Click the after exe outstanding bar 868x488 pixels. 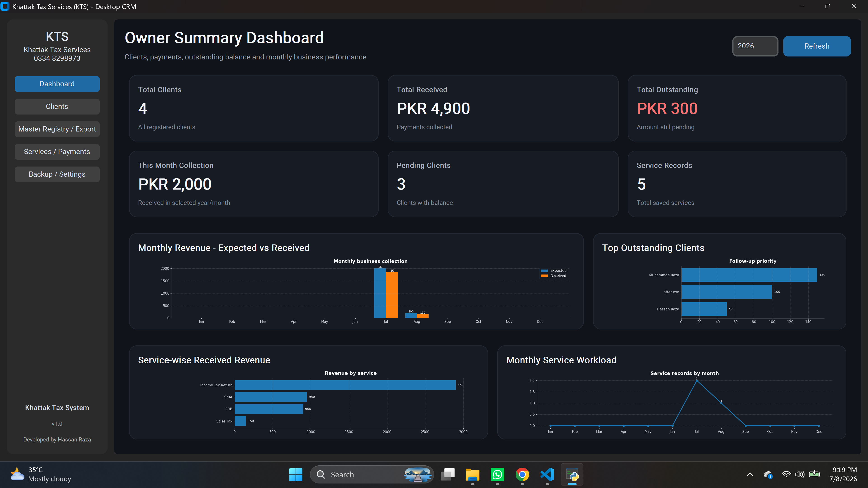pyautogui.click(x=726, y=292)
